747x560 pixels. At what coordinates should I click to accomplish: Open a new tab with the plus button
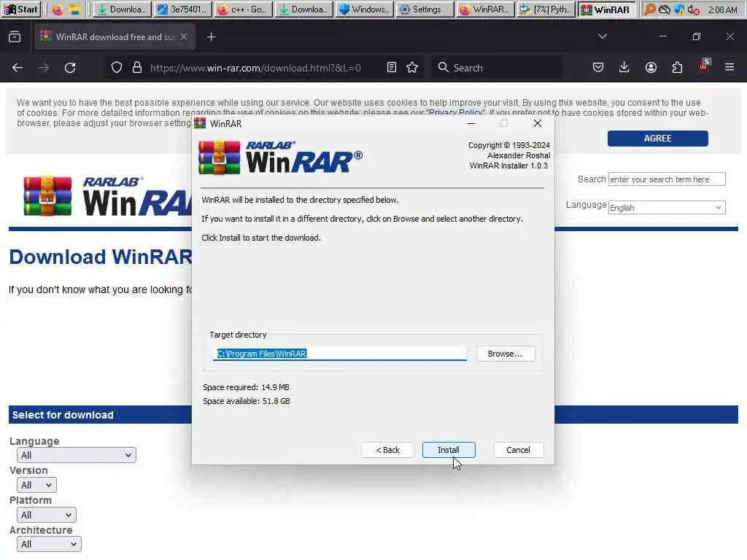211,36
